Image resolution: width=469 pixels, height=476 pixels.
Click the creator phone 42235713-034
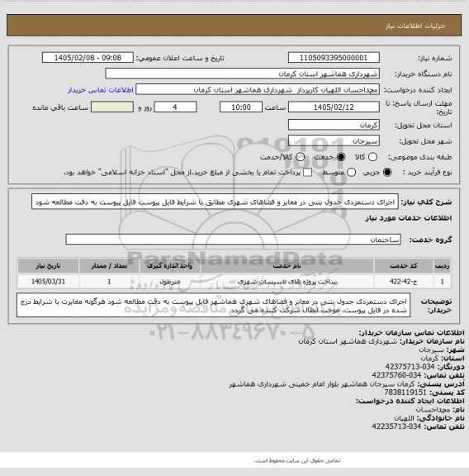[396, 426]
